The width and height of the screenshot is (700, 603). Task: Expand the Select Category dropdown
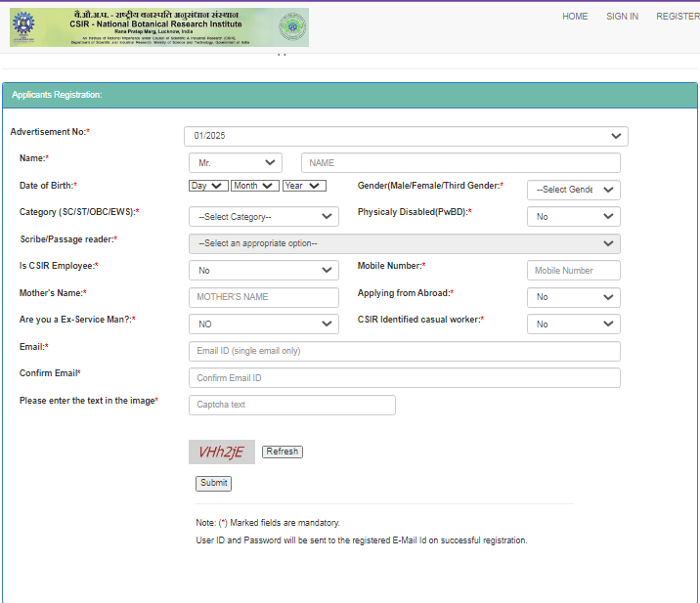tap(263, 217)
